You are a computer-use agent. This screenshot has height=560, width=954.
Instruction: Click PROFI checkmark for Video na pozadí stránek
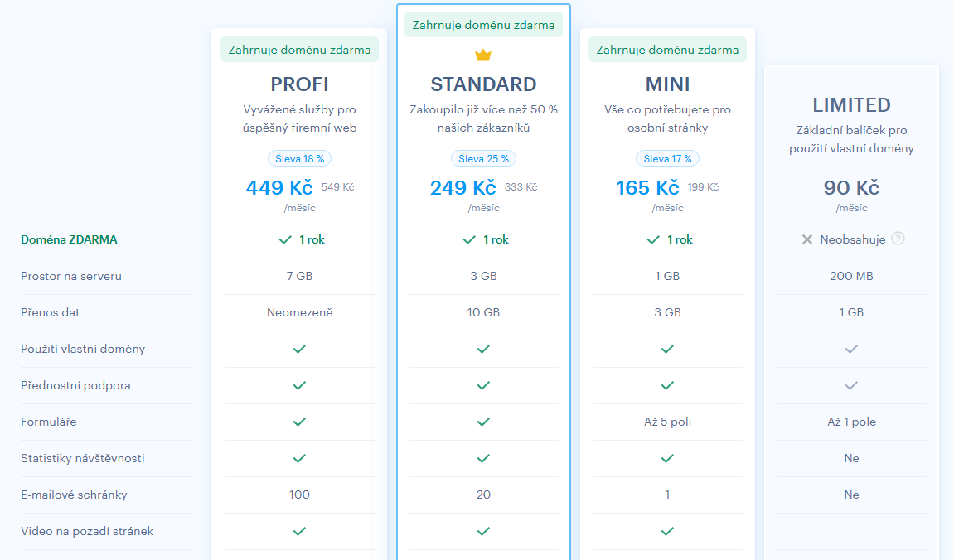pos(299,531)
